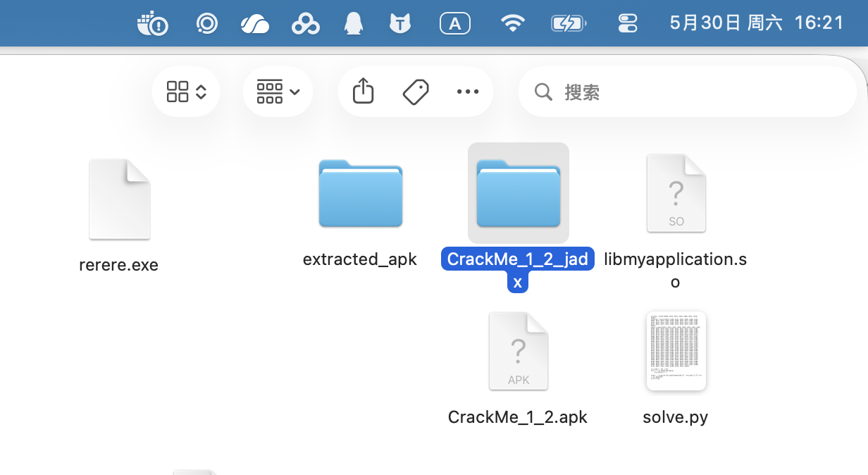Click the CrackMe_1_2_jadx name label
Screen dimensions: 868x475
click(x=518, y=270)
